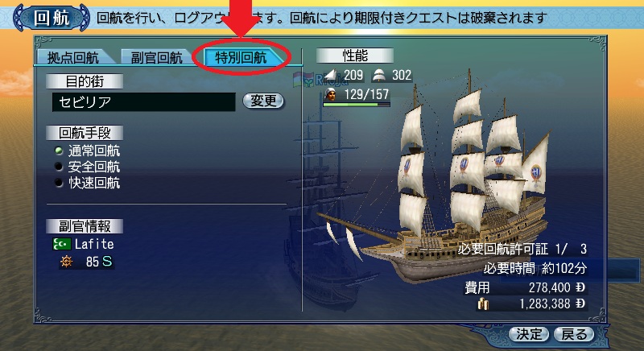Click the sail speed icon beside 209

[331, 75]
